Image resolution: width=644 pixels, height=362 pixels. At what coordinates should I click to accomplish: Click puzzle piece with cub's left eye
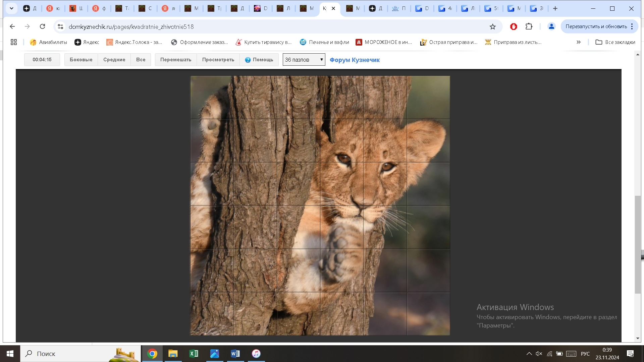342,141
